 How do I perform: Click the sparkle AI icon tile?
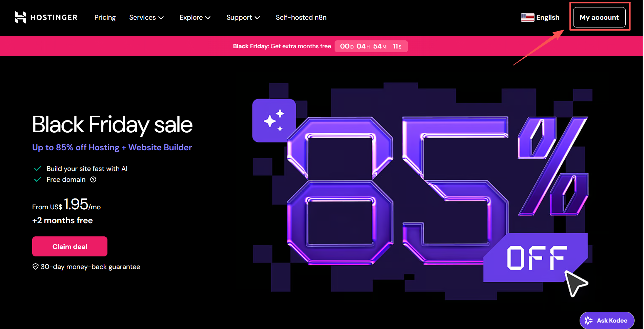(x=274, y=120)
